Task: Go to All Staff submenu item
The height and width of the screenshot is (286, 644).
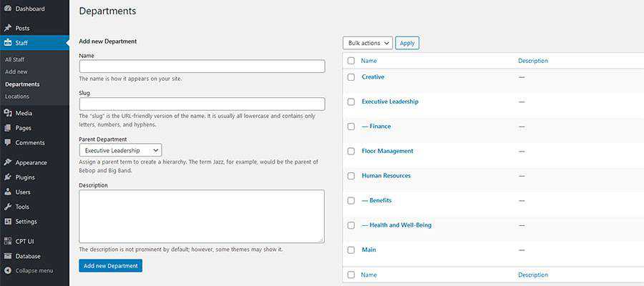Action: click(14, 59)
